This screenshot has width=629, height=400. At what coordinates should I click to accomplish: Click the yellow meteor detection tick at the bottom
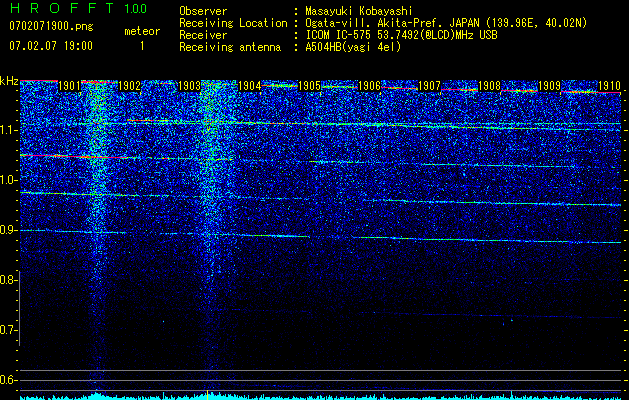[207, 394]
